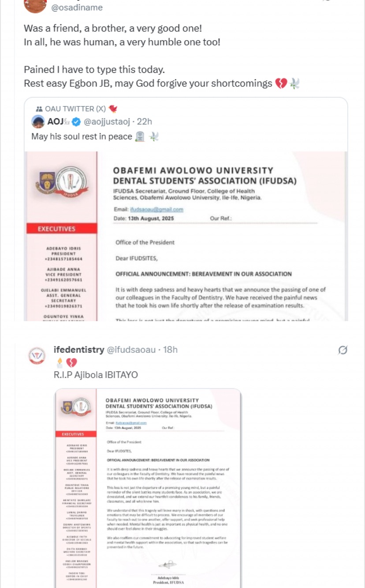Viewport: 365px width, 588px height.
Task: Open ifedentistry's profile avatar
Action: (x=37, y=356)
